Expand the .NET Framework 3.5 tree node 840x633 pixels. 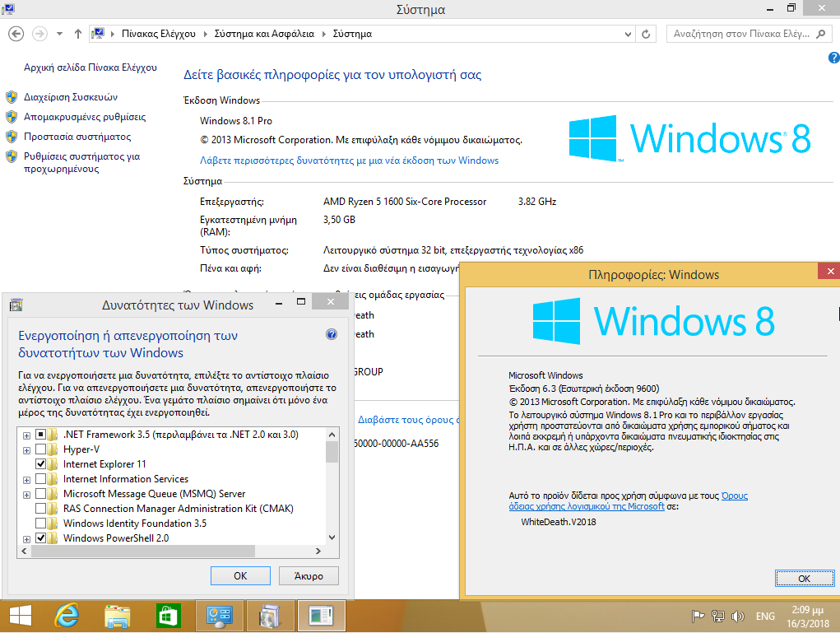tap(26, 435)
